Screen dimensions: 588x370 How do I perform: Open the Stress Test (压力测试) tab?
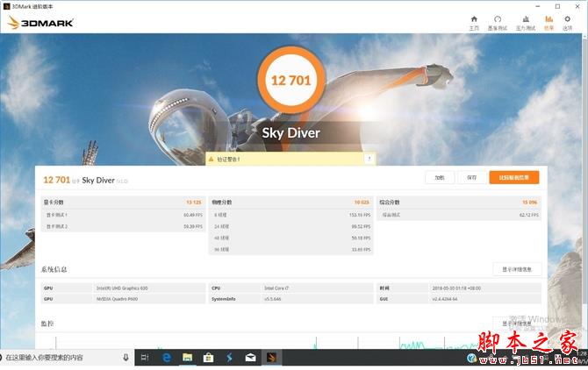526,23
